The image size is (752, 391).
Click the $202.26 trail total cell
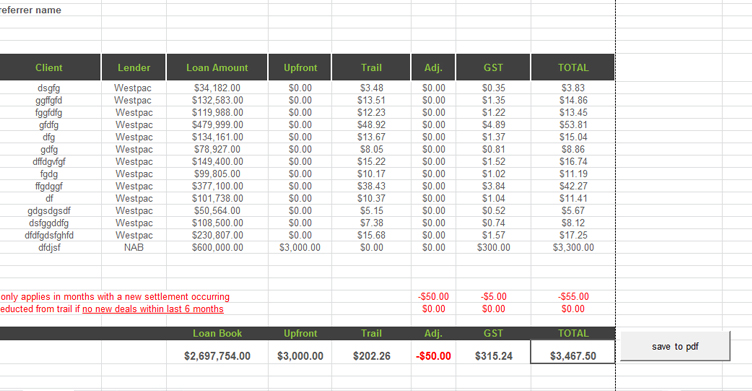tap(372, 356)
